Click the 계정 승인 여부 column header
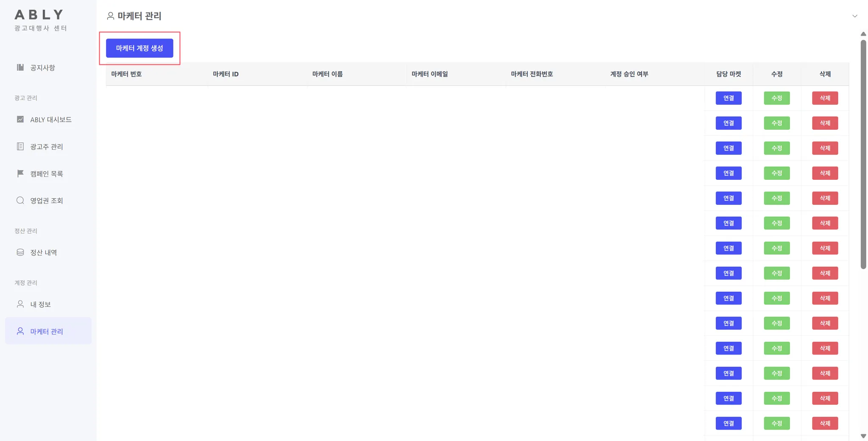This screenshot has width=868, height=441. (x=629, y=74)
